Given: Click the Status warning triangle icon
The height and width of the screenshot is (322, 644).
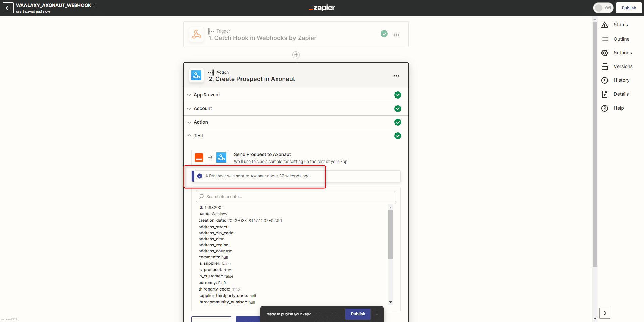Looking at the screenshot, I should (605, 25).
